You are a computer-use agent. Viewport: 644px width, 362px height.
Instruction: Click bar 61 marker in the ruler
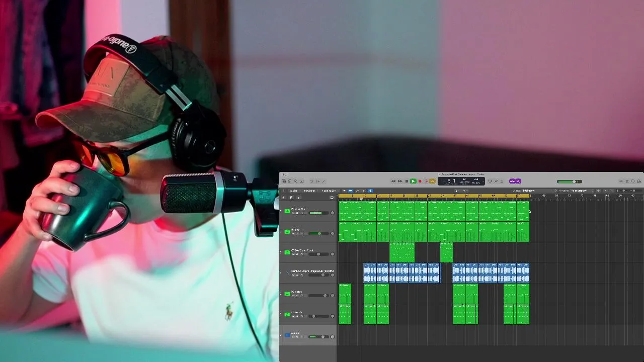[531, 196]
